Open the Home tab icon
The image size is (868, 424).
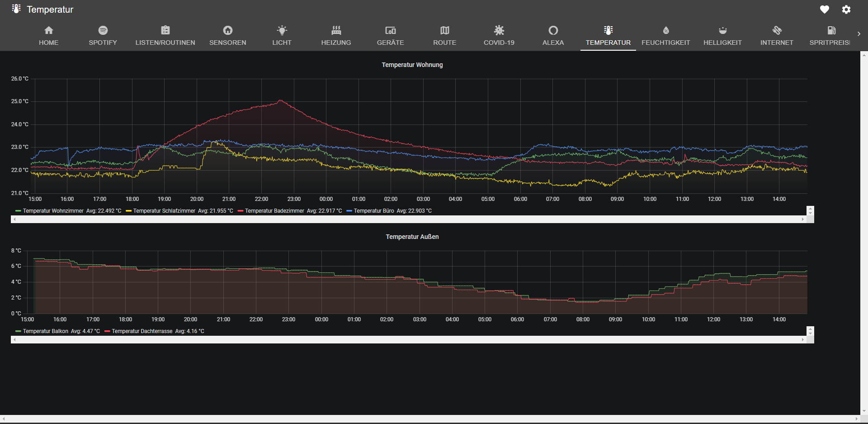[49, 30]
